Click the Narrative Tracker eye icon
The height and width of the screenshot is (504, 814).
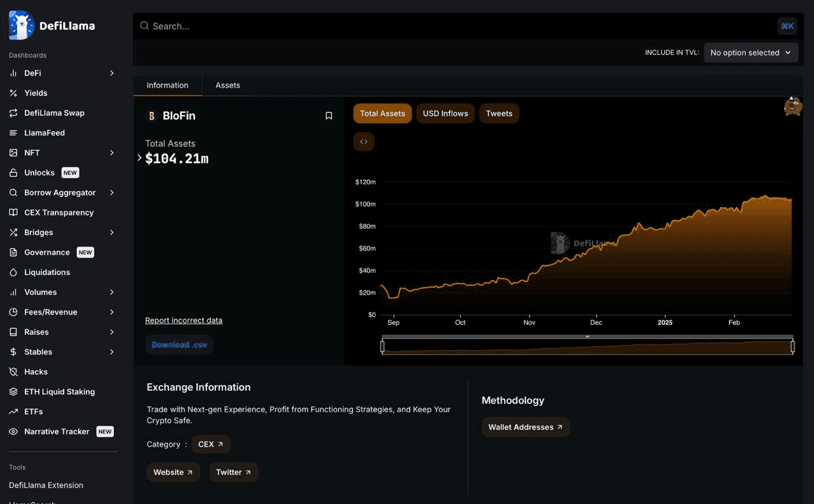point(13,432)
